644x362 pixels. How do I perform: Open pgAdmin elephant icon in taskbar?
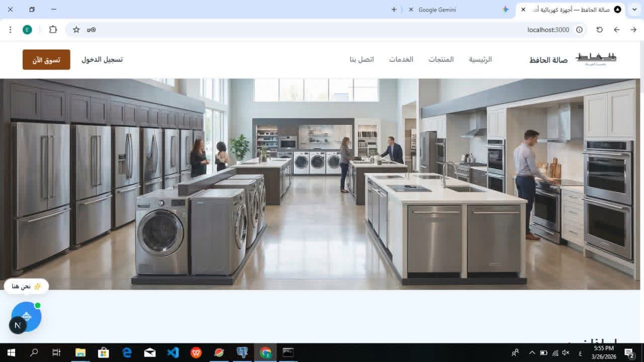(242, 352)
